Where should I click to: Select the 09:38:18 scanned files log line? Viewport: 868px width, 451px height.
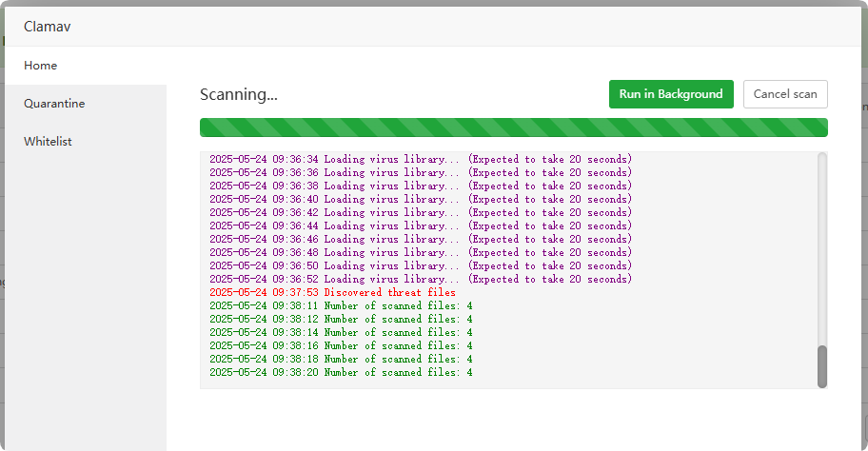pyautogui.click(x=341, y=359)
